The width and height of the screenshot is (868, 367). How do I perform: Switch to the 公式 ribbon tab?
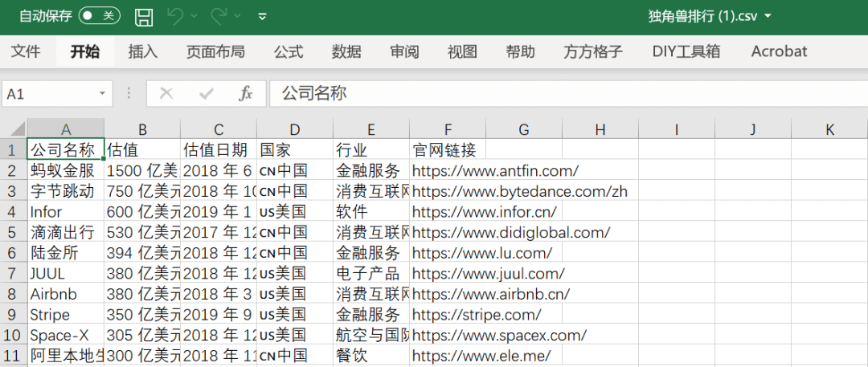coord(289,51)
